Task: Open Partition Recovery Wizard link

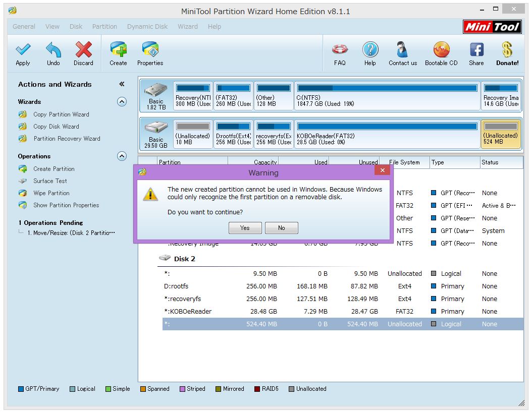Action: [67, 139]
